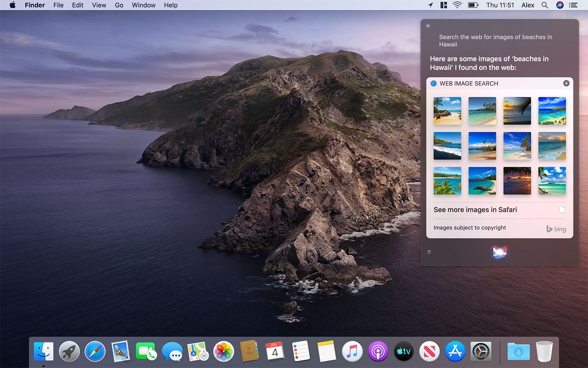Click the plus button on Web Image Search

tap(566, 83)
